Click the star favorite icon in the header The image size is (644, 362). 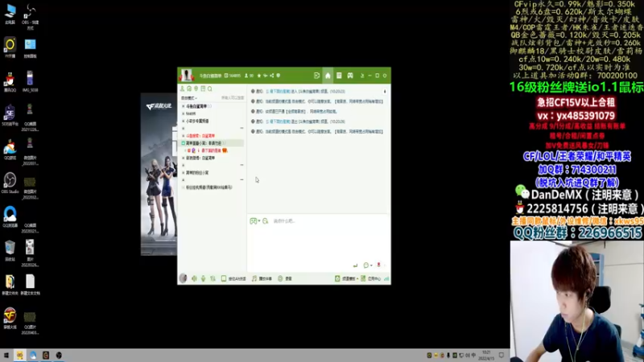click(x=258, y=76)
